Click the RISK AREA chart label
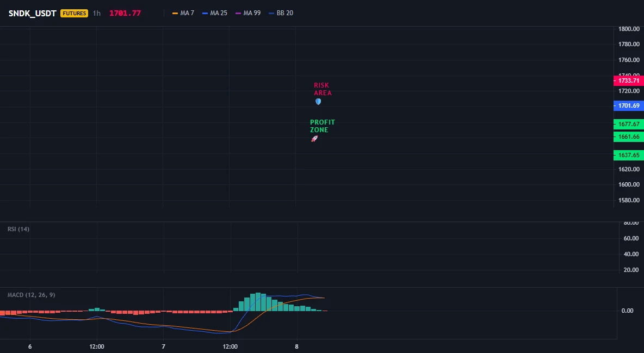Image resolution: width=644 pixels, height=353 pixels. (x=323, y=89)
